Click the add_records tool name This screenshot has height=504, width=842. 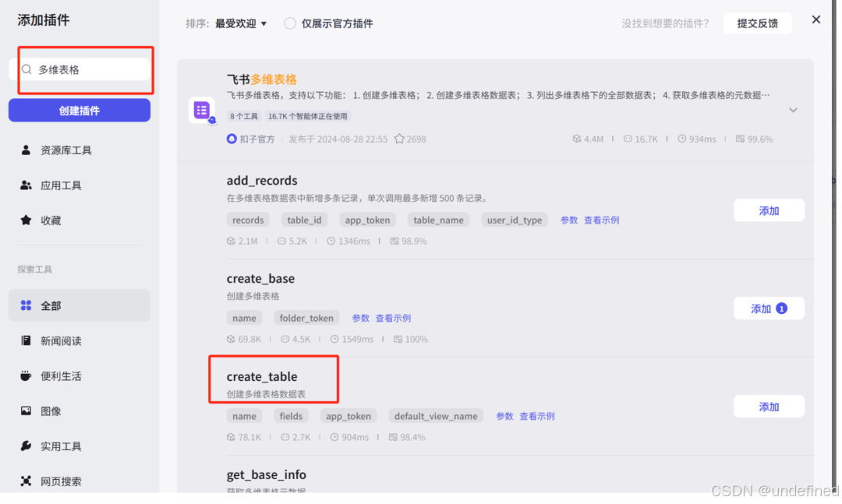(262, 181)
